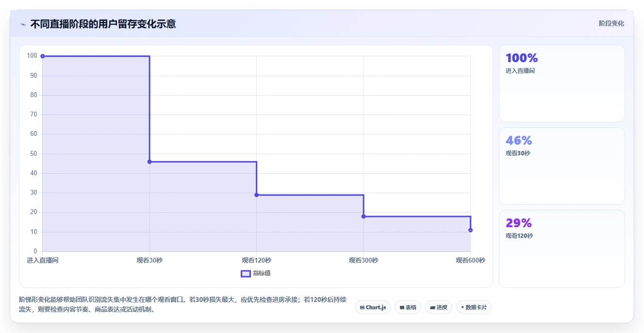
Task: Select the 进度 tag chip
Action: (439, 307)
